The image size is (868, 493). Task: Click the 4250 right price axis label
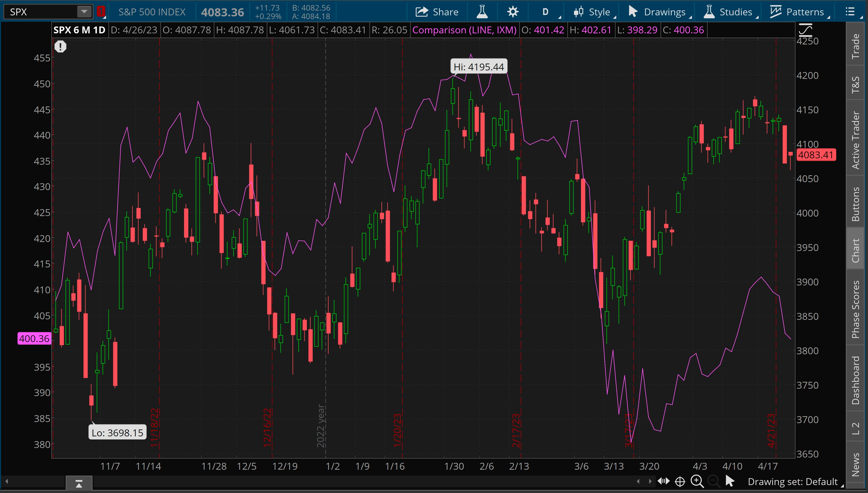(807, 41)
